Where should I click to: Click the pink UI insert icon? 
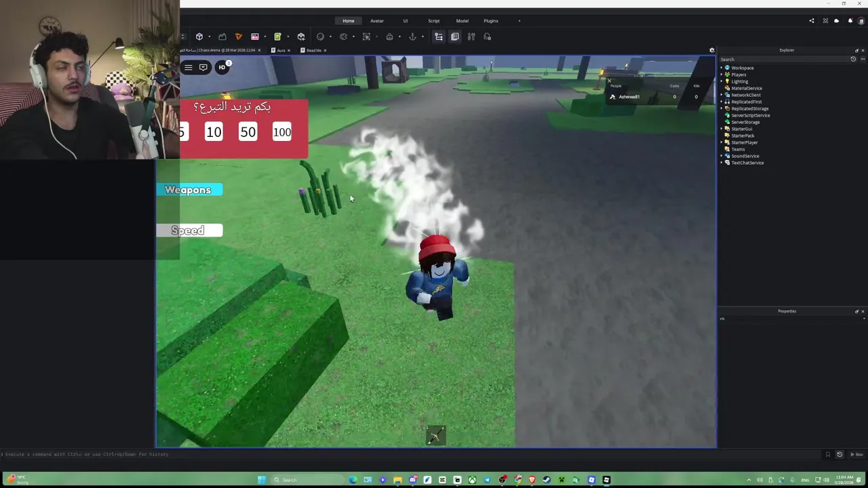[x=255, y=37]
